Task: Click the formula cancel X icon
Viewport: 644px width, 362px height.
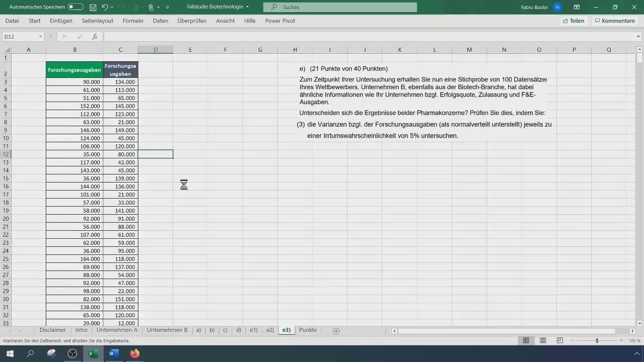Action: (x=64, y=37)
